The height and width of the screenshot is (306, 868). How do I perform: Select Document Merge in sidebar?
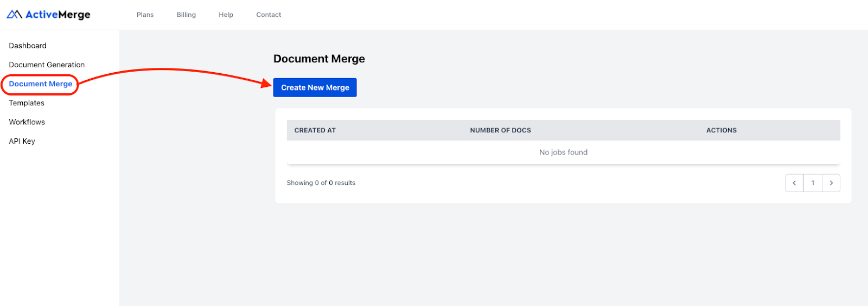[40, 84]
